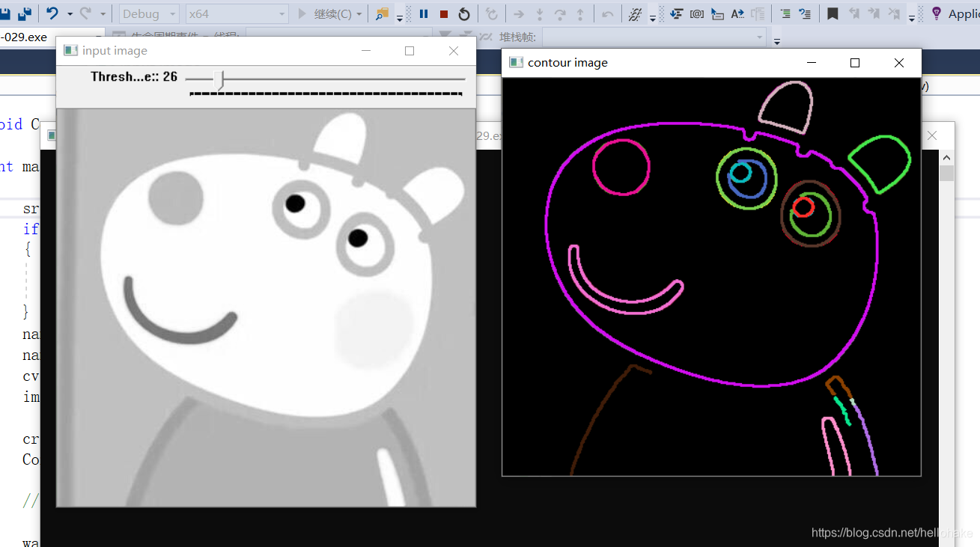Pause debugging with the Break All icon

424,13
